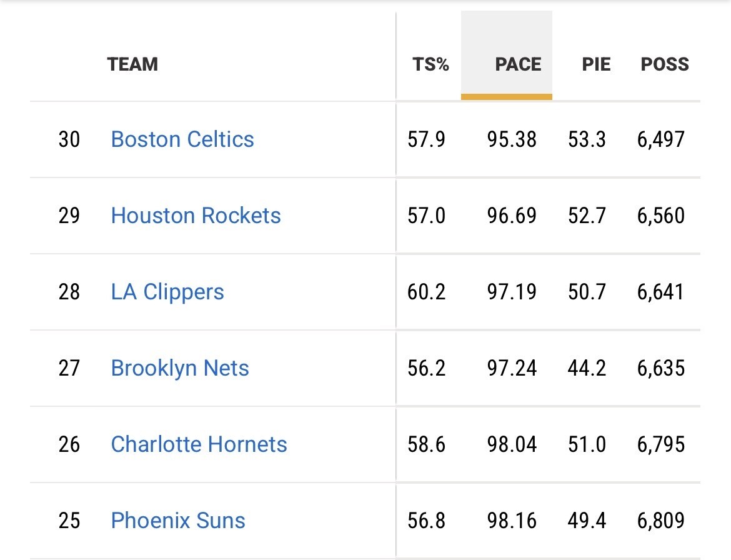
Task: Open the Phoenix Suns team link
Action: pos(178,521)
